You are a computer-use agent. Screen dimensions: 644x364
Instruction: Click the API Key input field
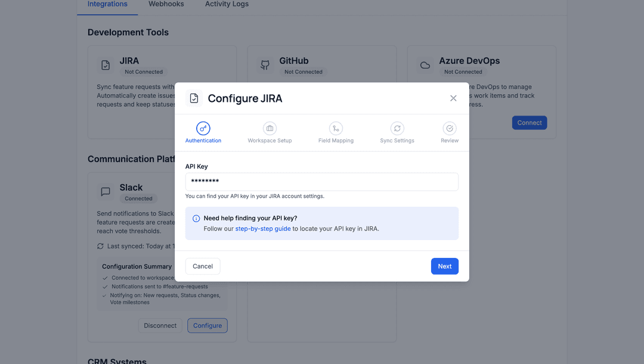(x=321, y=181)
